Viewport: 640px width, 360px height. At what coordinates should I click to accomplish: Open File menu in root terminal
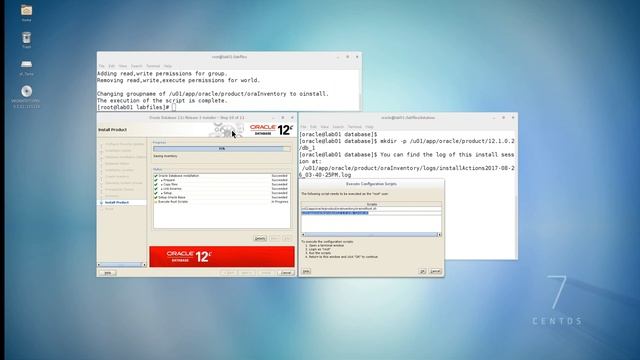(101, 66)
